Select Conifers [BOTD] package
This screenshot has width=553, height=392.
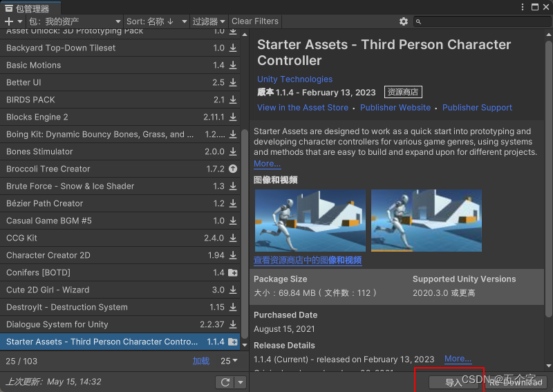pos(120,272)
